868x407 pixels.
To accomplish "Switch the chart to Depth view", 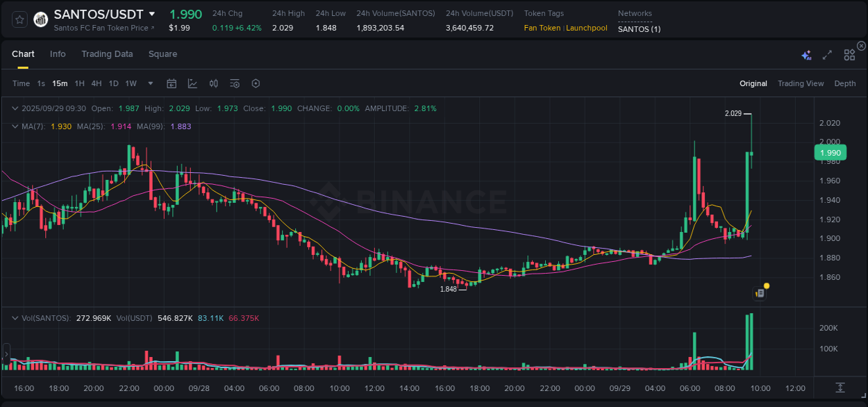I will coord(845,83).
